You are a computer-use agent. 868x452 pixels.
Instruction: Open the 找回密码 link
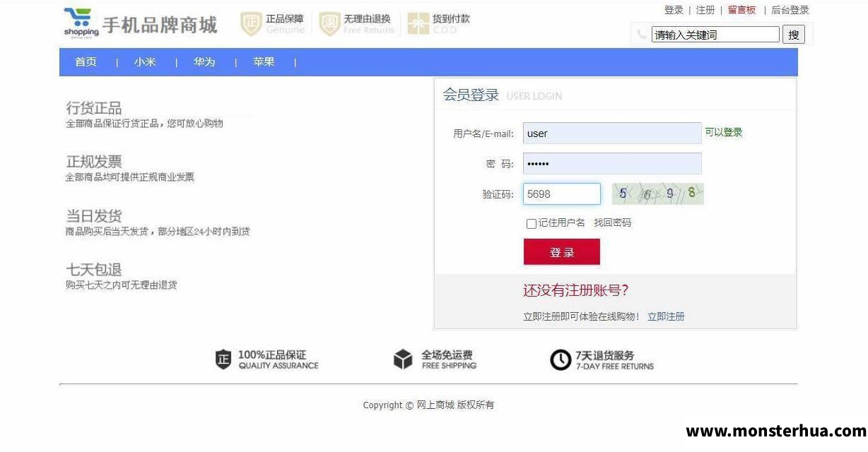tap(612, 222)
